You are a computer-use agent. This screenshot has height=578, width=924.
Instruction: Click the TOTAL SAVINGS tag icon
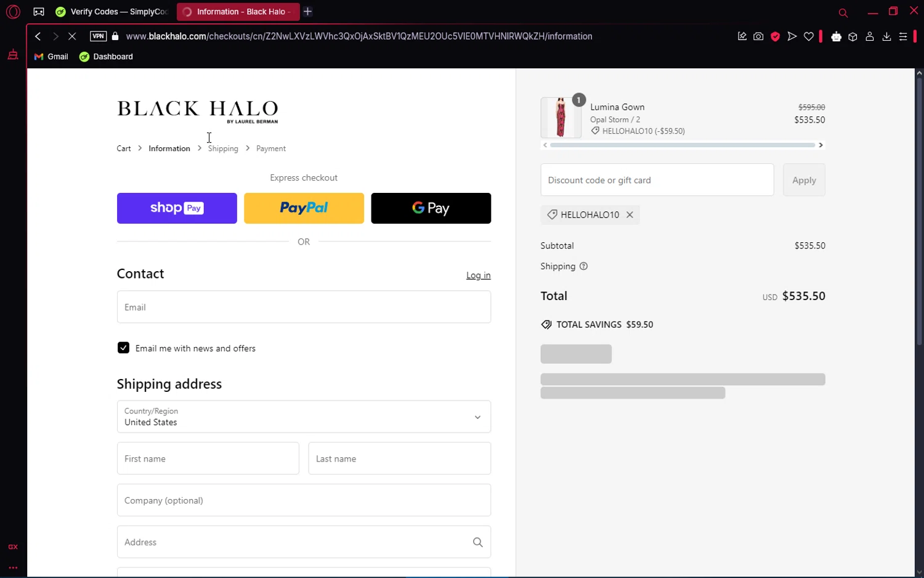(x=546, y=325)
